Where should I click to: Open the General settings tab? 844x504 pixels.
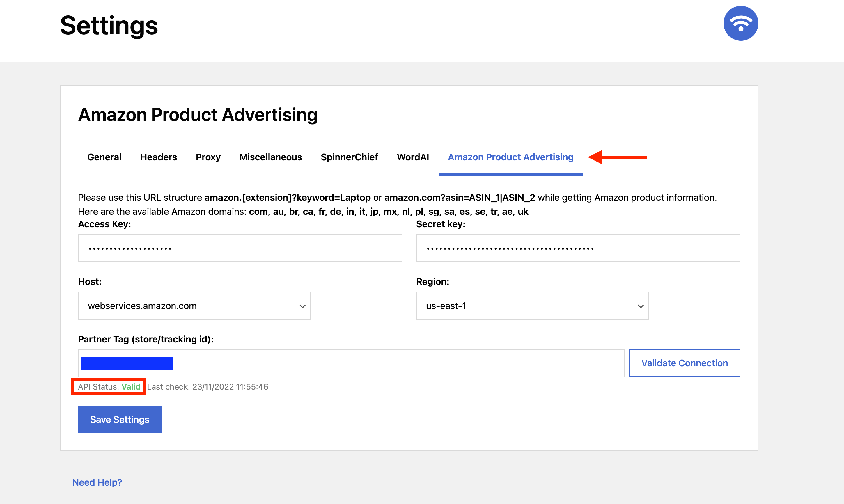pos(104,157)
